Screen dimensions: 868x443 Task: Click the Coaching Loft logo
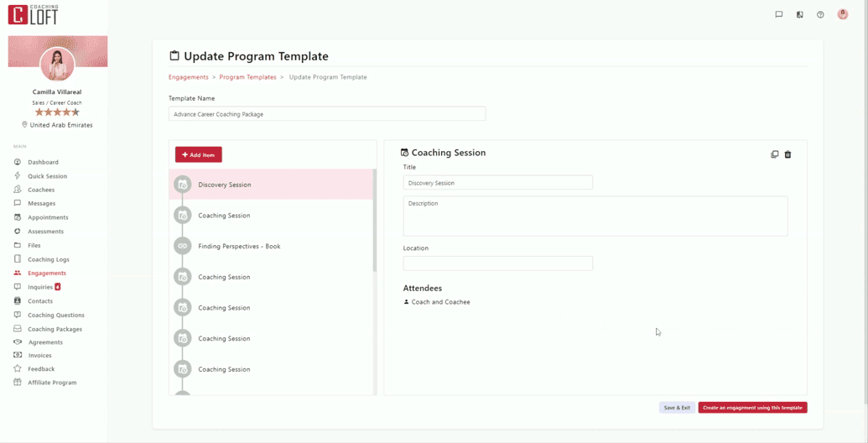pos(34,14)
